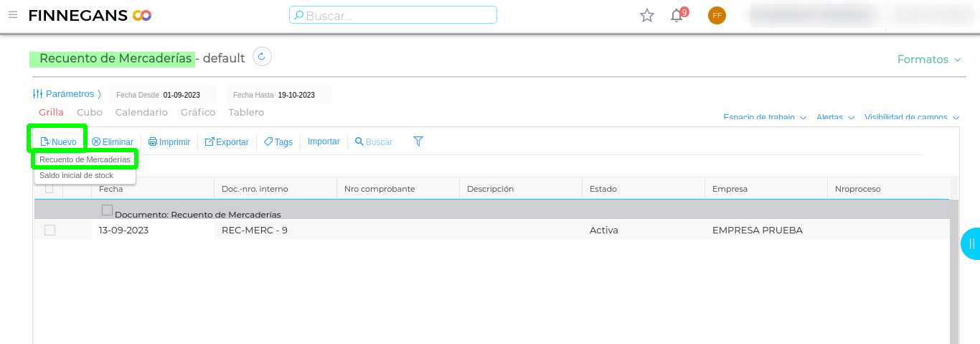Viewport: 980px width, 344px height.
Task: Open Parámetros panel
Action: pyautogui.click(x=67, y=94)
